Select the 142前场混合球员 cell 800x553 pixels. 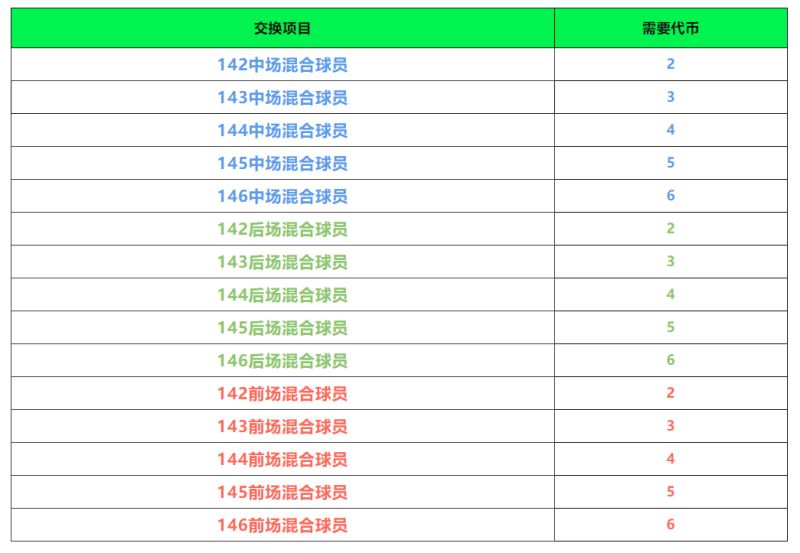click(x=283, y=393)
